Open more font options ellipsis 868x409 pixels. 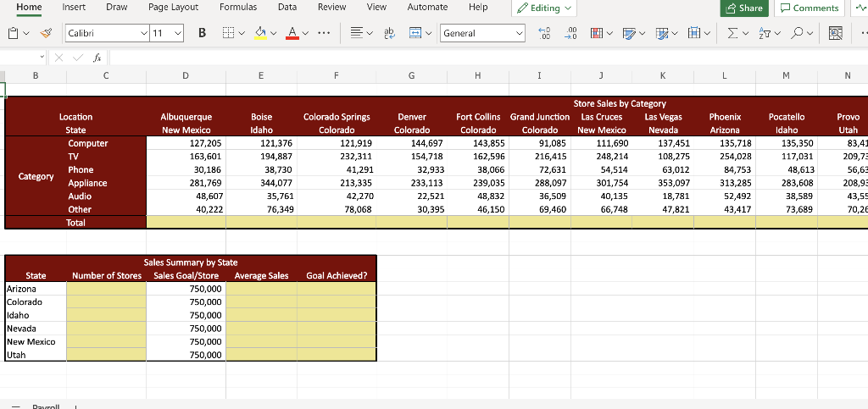[x=324, y=33]
